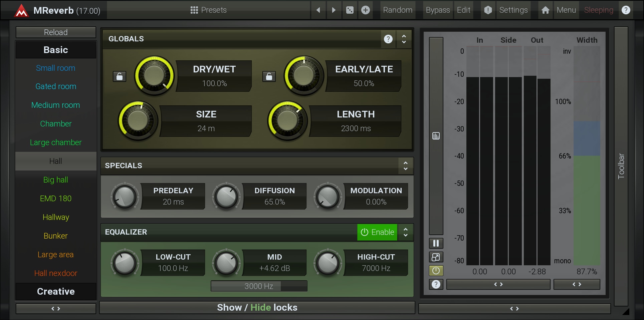Click the Diffusion knob
The width and height of the screenshot is (644, 320).
click(x=226, y=197)
